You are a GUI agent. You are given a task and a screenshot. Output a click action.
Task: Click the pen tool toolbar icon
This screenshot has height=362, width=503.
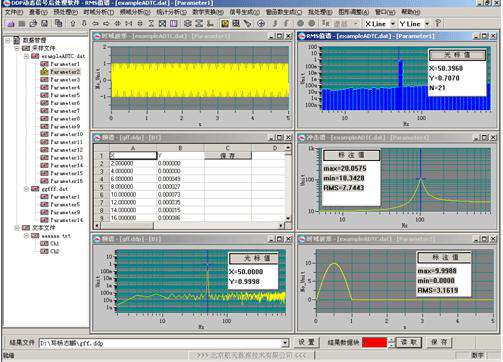pos(247,24)
